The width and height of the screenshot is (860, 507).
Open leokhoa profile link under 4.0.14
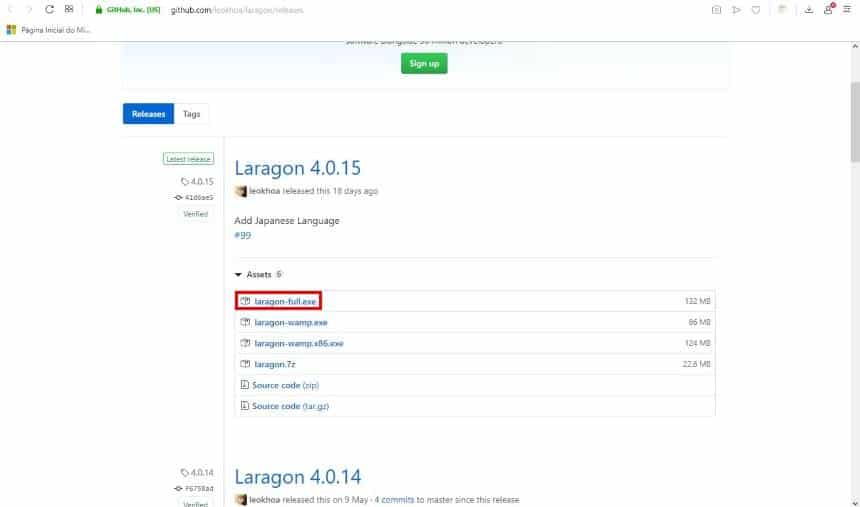pos(264,500)
